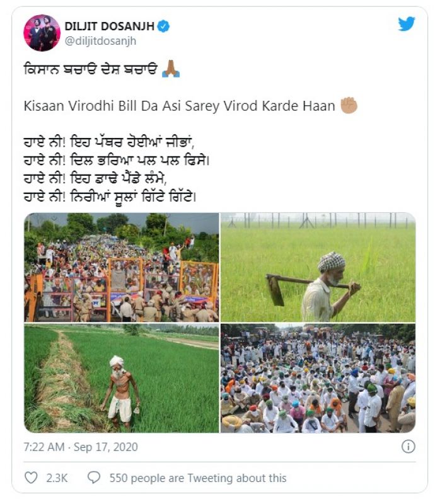The height and width of the screenshot is (504, 435).
Task: Click the Twitter bird logo
Action: coord(407,24)
